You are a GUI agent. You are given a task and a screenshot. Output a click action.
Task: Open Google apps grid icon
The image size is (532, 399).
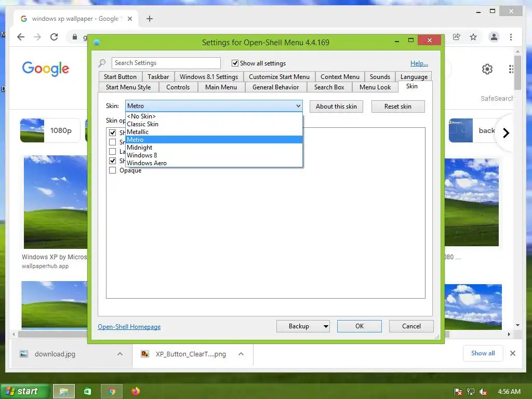511,69
